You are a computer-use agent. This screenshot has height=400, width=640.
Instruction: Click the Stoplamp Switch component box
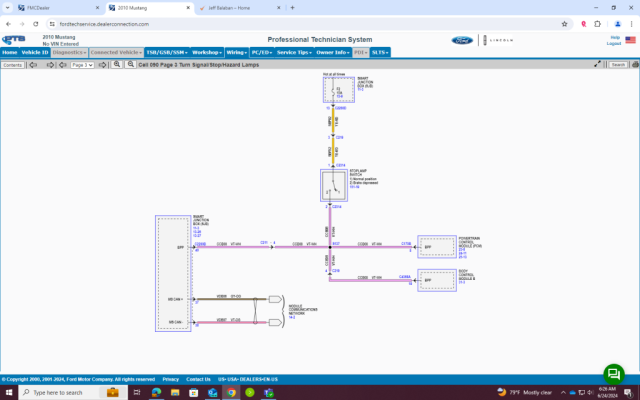334,185
